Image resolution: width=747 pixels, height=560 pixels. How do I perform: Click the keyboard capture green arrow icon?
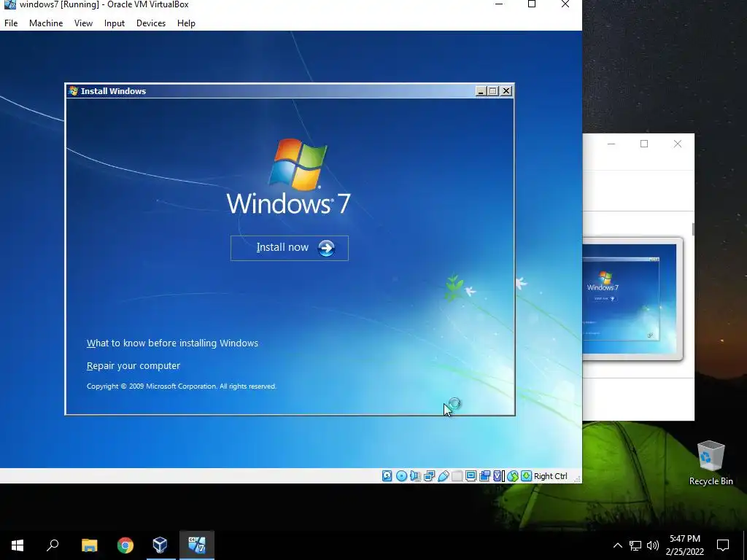click(527, 475)
